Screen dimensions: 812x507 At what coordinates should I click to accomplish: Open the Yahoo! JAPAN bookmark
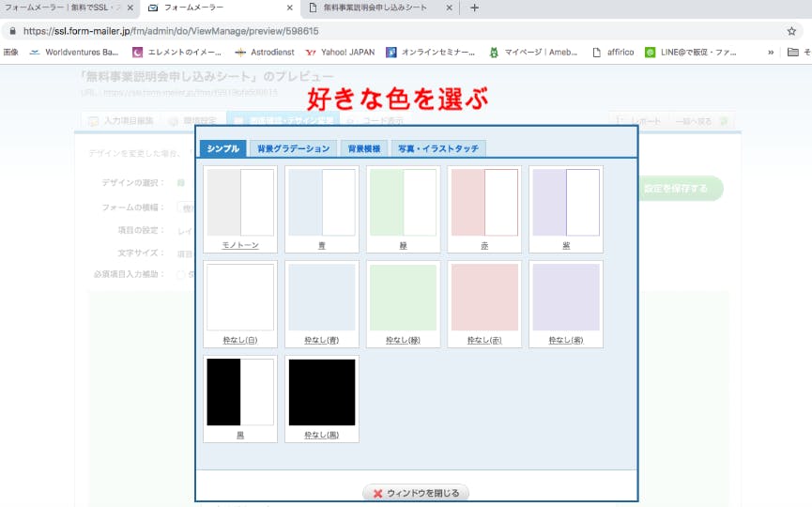point(340,53)
